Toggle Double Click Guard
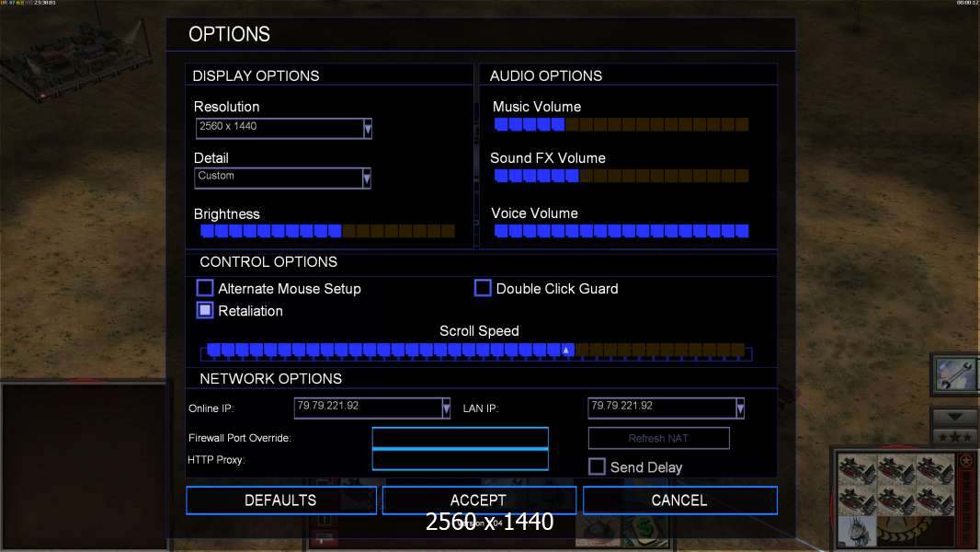Screen dimensions: 980x552 pos(483,289)
